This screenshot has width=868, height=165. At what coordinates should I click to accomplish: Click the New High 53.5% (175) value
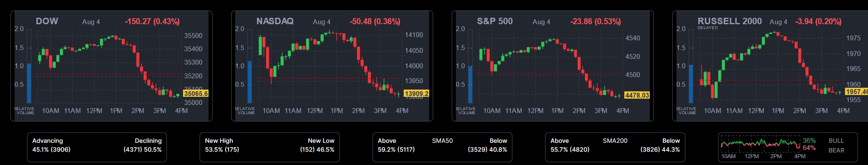[x=222, y=149]
